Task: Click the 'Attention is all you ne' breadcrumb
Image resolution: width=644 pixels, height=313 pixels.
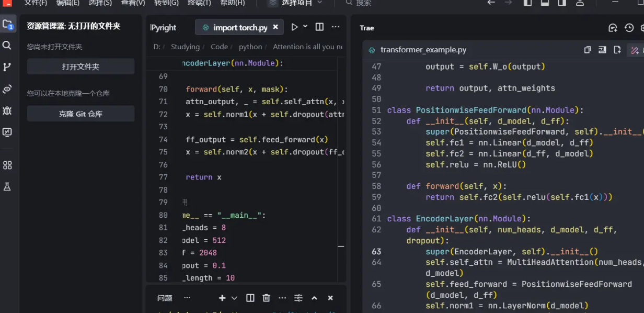Action: (x=307, y=47)
